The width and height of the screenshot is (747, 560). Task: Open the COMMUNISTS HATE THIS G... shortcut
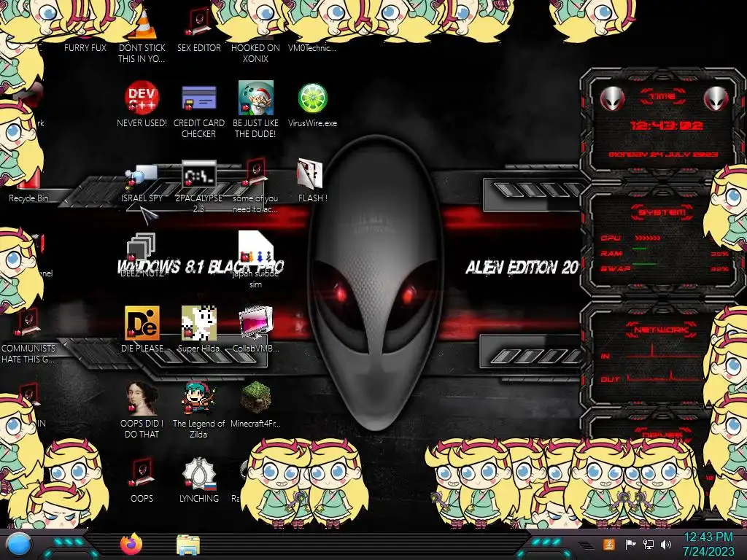[x=27, y=323]
